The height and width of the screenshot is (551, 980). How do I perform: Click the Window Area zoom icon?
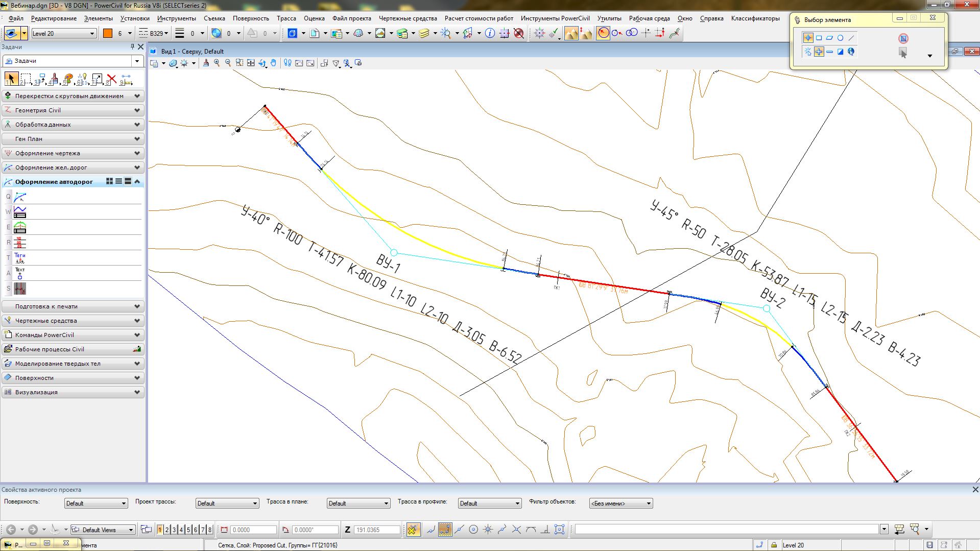tap(239, 63)
